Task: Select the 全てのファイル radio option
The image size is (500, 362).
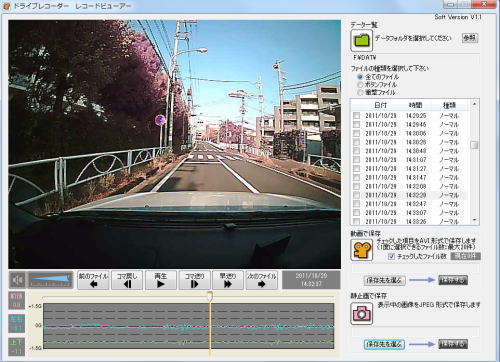Action: click(x=360, y=77)
